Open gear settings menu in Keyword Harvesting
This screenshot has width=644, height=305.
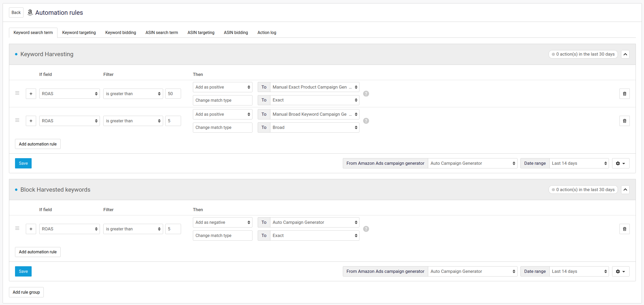click(x=620, y=163)
